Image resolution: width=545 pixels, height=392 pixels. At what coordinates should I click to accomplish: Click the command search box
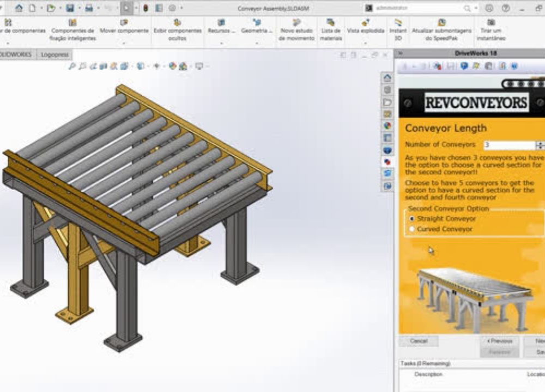pos(419,8)
